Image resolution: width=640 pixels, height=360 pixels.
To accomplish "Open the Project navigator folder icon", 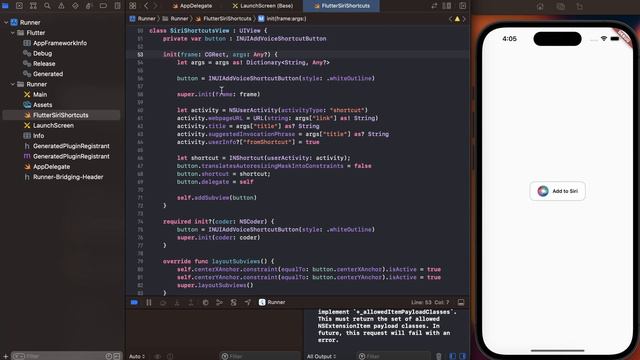I will 5,6.
